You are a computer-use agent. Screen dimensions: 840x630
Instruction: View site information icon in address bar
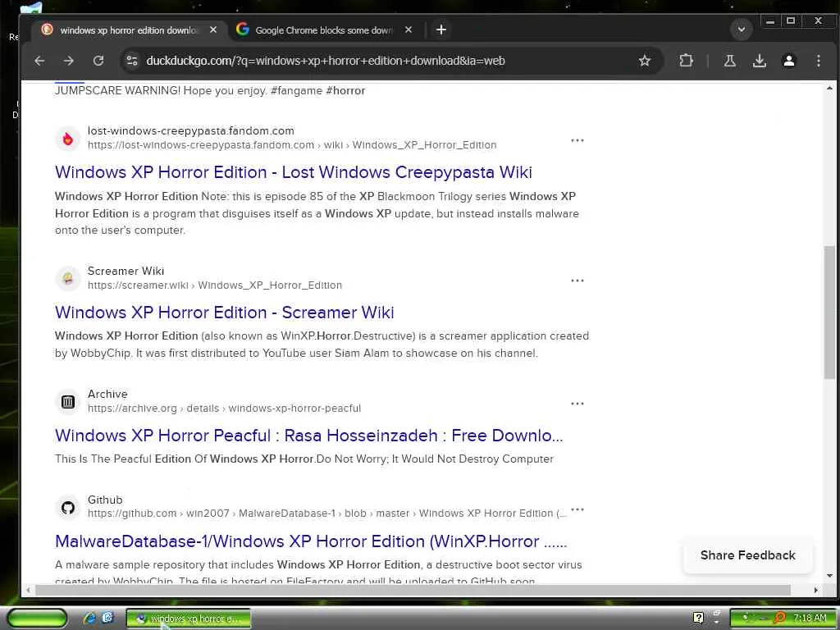(132, 61)
